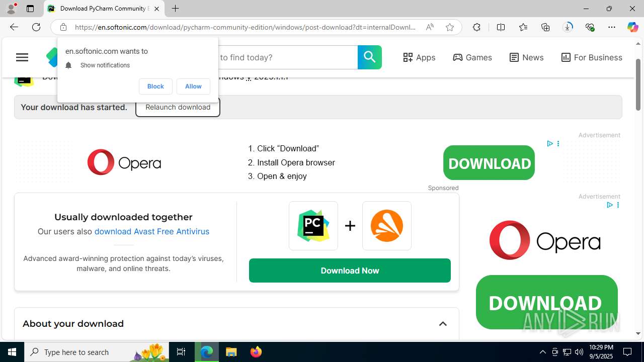Launch Firefox from taskbar
This screenshot has height=362, width=644.
coord(256,352)
